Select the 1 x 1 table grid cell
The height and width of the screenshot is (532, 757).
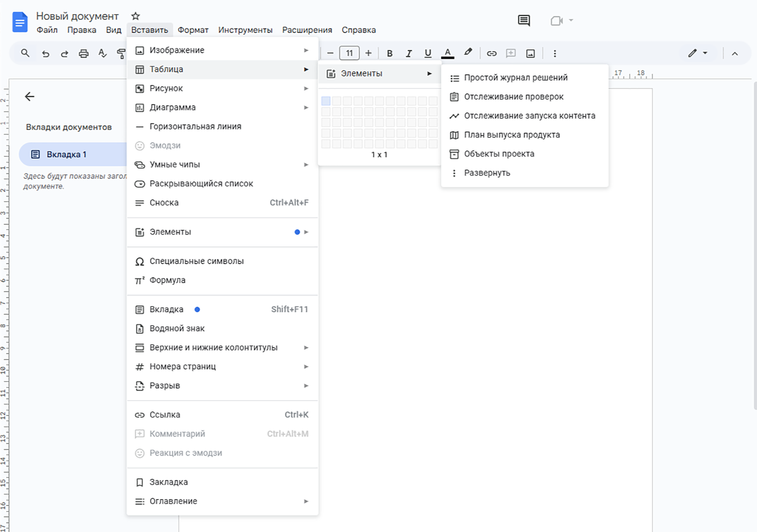[326, 101]
